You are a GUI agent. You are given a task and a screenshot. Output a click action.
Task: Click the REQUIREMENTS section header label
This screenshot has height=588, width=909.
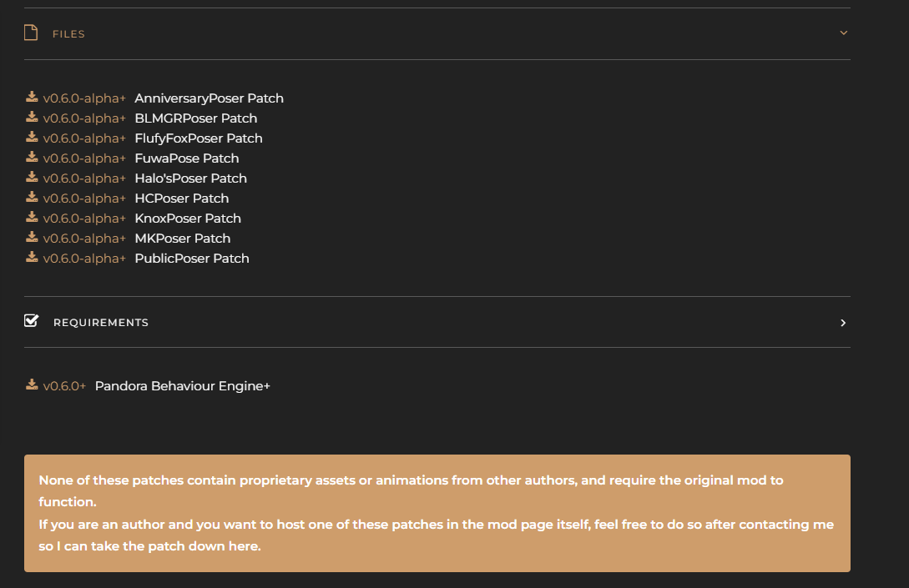click(x=101, y=323)
